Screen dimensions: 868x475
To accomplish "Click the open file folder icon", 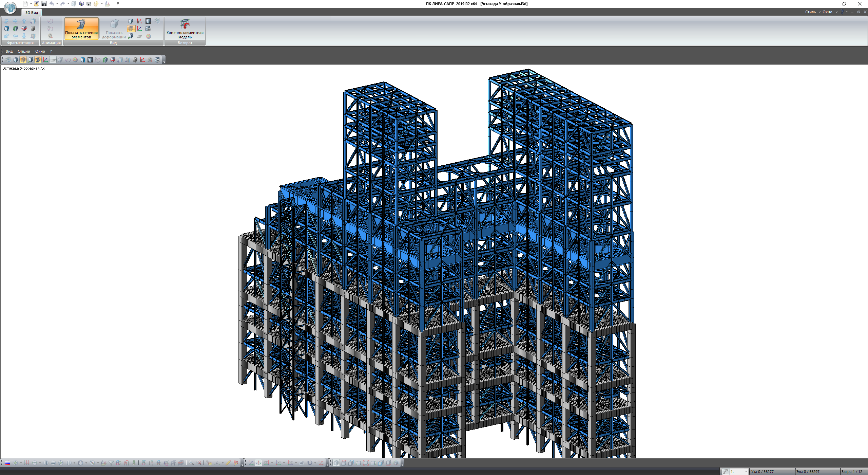I will click(x=36, y=4).
